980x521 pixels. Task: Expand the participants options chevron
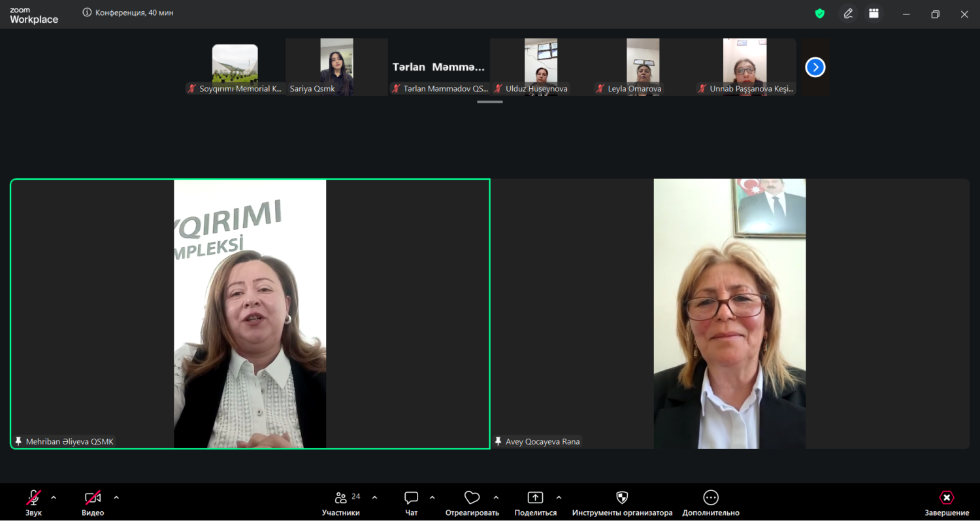[374, 497]
